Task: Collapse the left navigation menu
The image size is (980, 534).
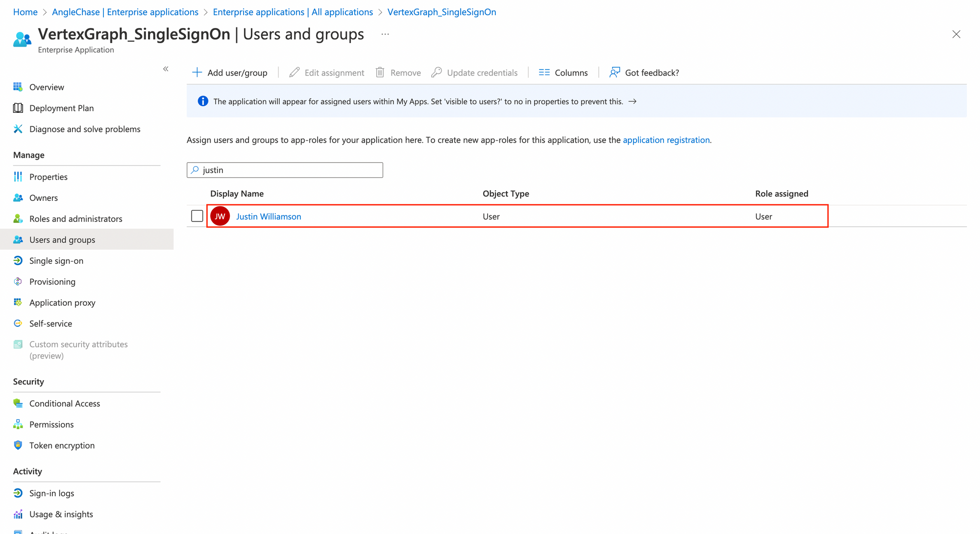Action: click(166, 69)
